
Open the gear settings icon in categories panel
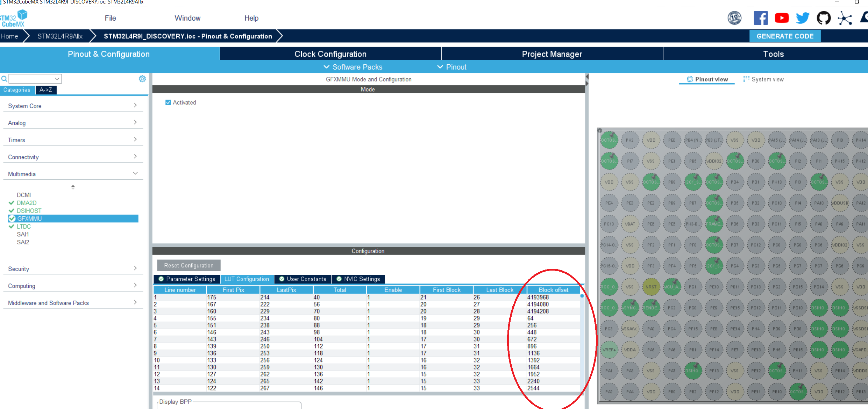(142, 79)
